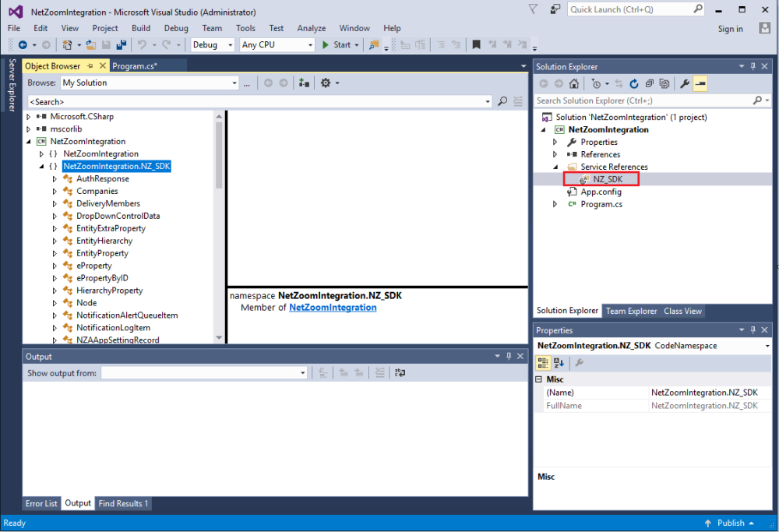
Task: Open the Tools menu
Action: tap(245, 28)
